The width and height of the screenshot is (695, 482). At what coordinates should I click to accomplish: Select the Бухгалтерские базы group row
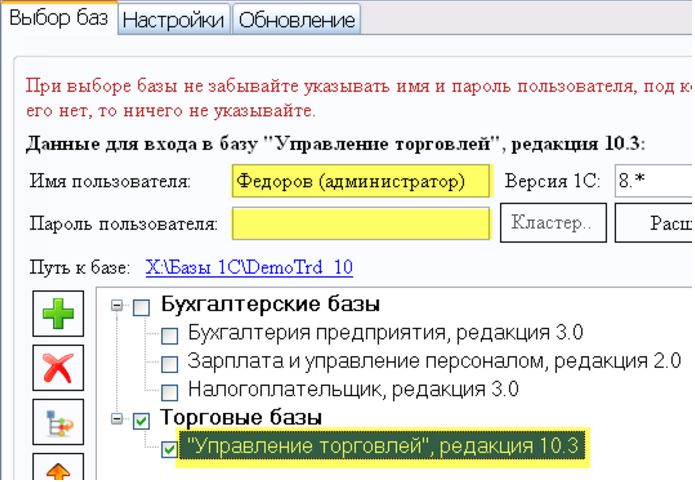pos(270,304)
